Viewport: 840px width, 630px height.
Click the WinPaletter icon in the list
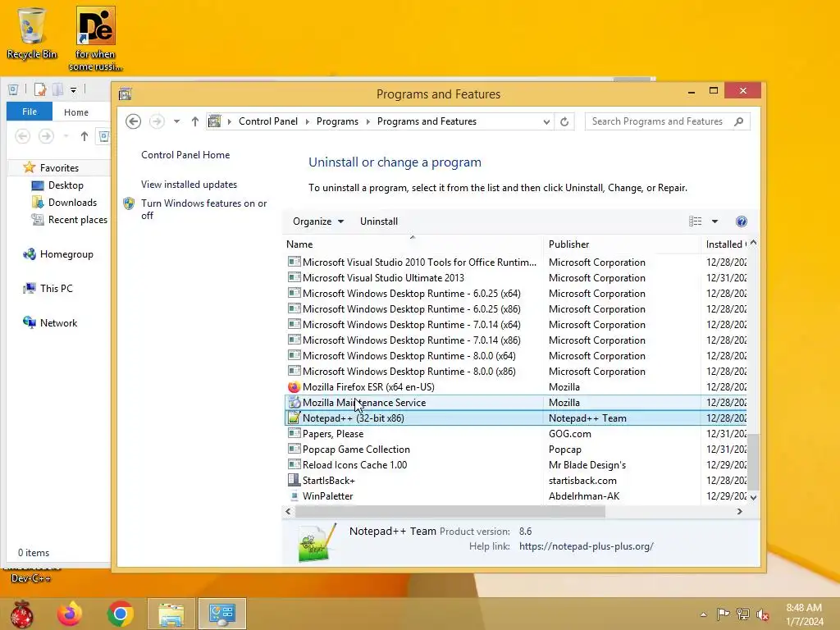point(294,496)
